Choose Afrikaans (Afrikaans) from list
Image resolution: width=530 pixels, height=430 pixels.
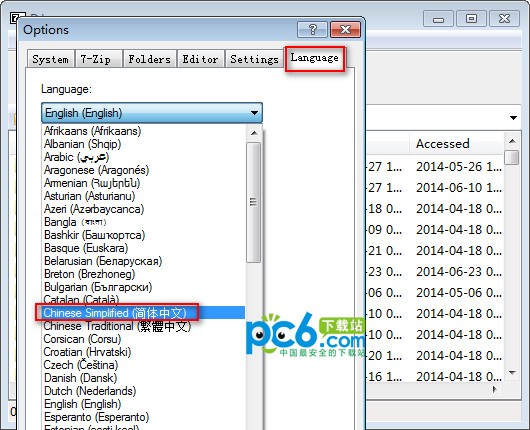[144, 131]
